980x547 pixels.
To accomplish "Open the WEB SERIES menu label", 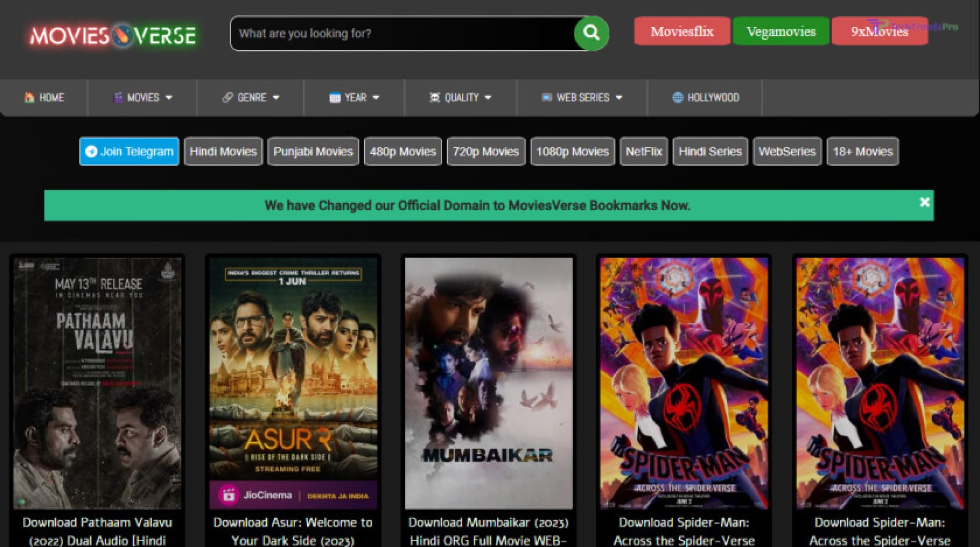I will tap(583, 98).
